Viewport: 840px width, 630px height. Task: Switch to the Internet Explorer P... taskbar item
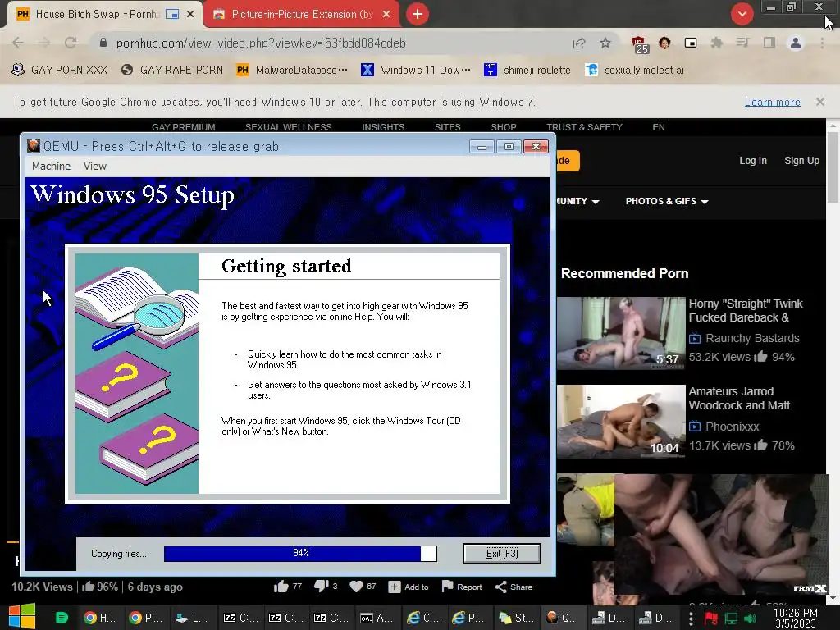pyautogui.click(x=468, y=619)
